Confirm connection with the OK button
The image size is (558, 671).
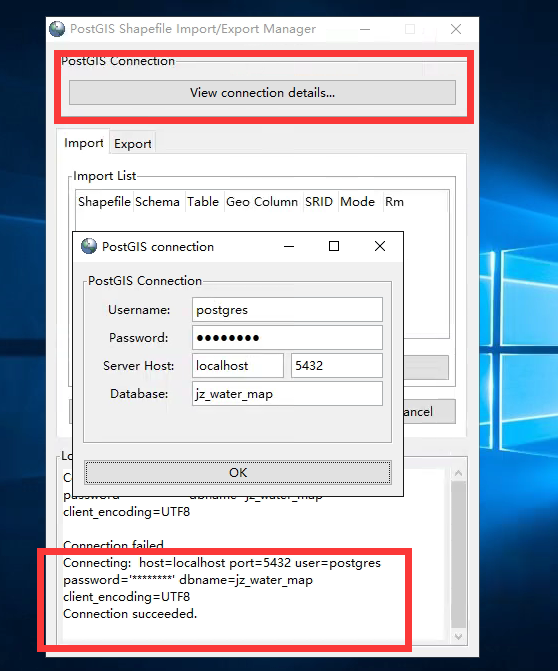click(x=238, y=472)
